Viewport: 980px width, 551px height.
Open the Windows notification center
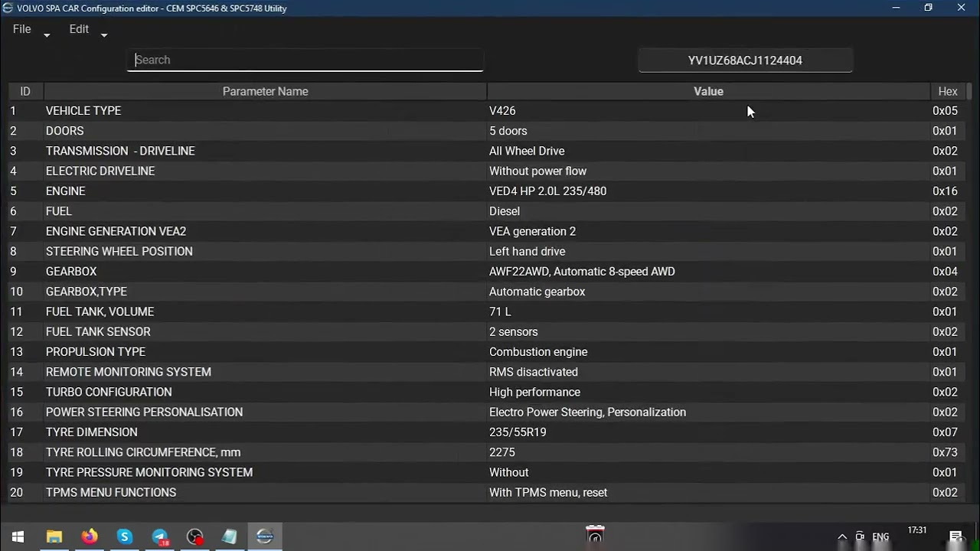[x=956, y=536]
